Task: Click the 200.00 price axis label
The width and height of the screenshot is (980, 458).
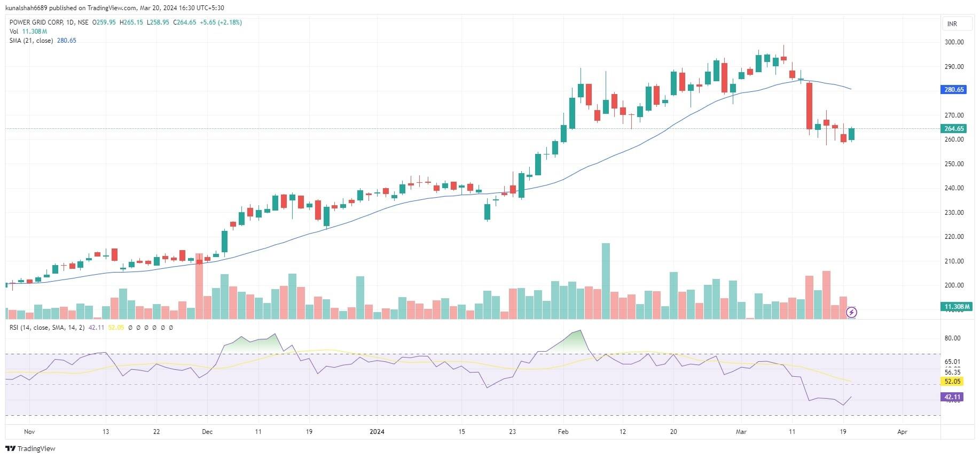Action: (x=954, y=285)
